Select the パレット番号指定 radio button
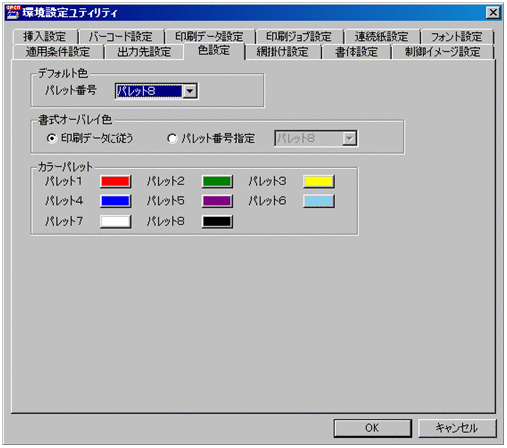The image size is (507, 448). pyautogui.click(x=172, y=138)
